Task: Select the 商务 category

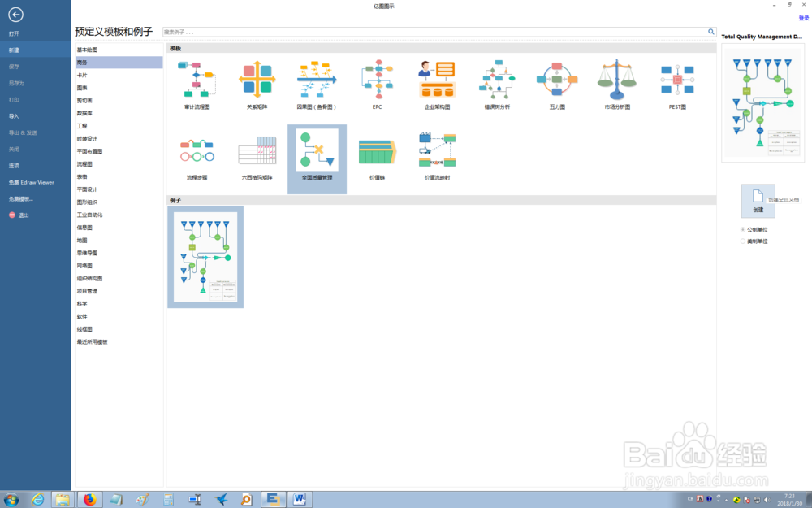Action: pos(119,63)
